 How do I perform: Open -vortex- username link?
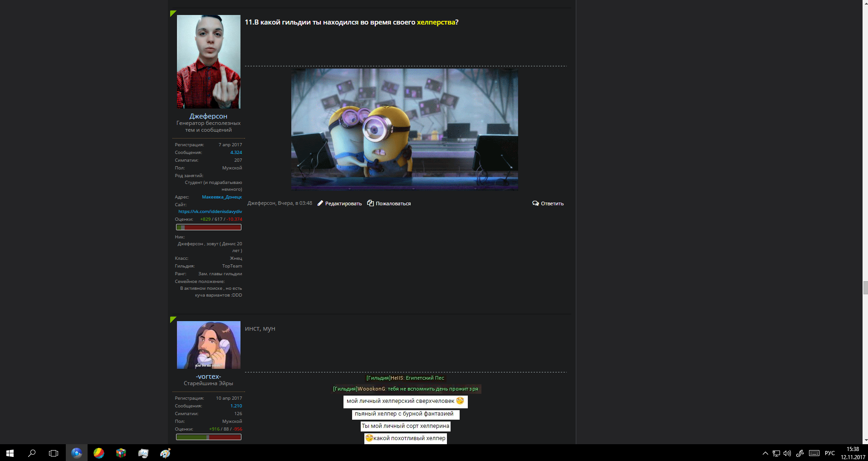208,377
